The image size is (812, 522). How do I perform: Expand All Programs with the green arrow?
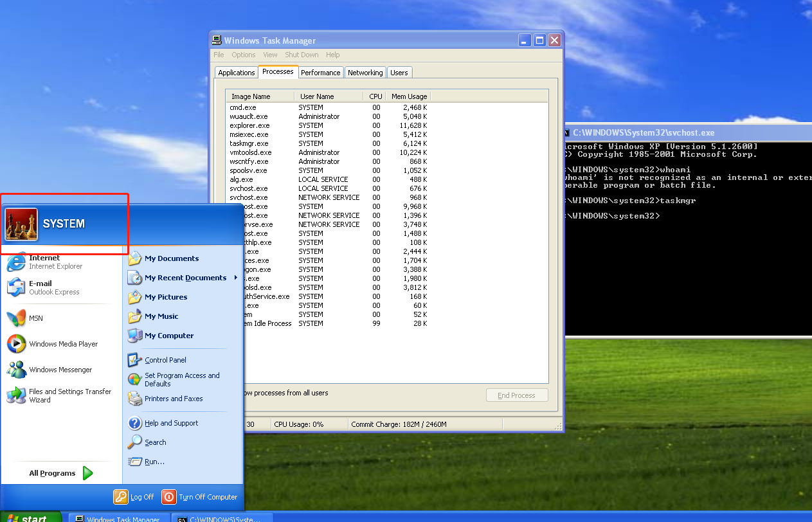[x=88, y=473]
